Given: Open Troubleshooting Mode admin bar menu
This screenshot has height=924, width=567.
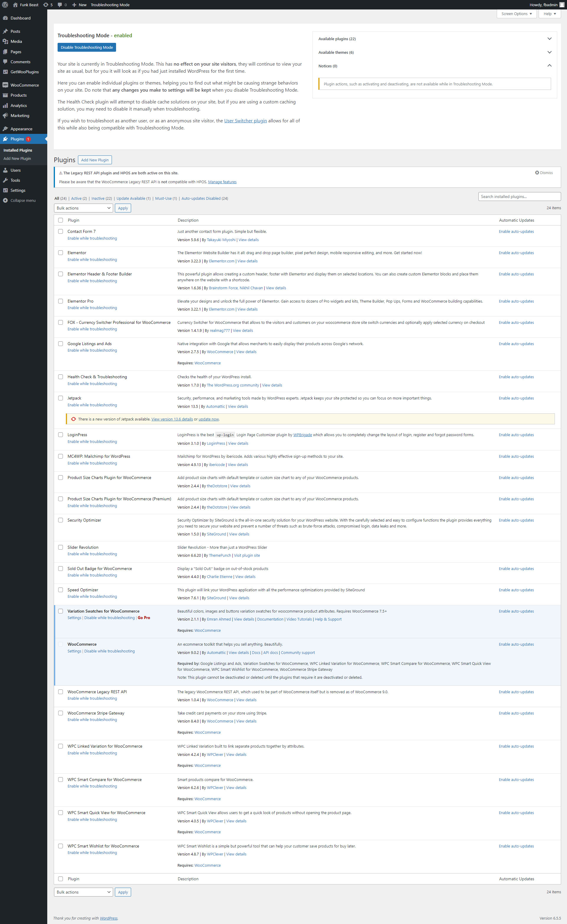Looking at the screenshot, I should [x=110, y=5].
